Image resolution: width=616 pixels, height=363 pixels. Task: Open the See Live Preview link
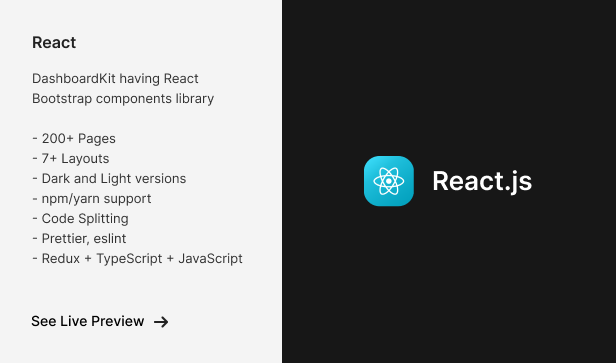[x=100, y=321]
